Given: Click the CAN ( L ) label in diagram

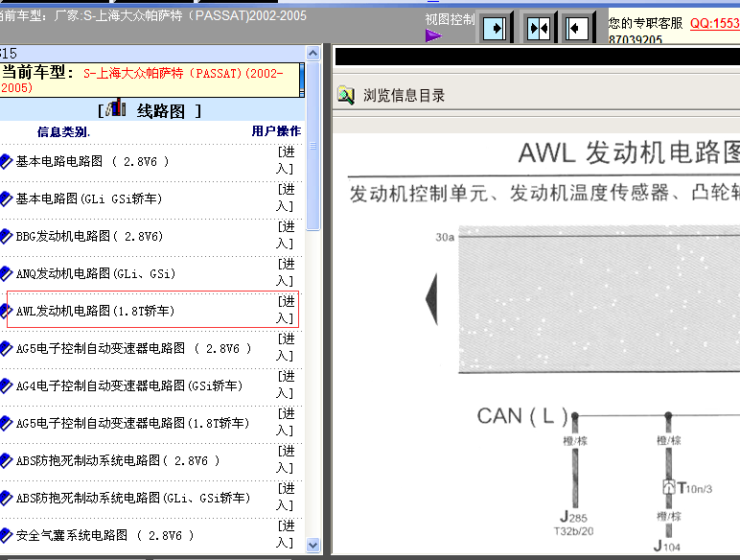Looking at the screenshot, I should click(522, 416).
